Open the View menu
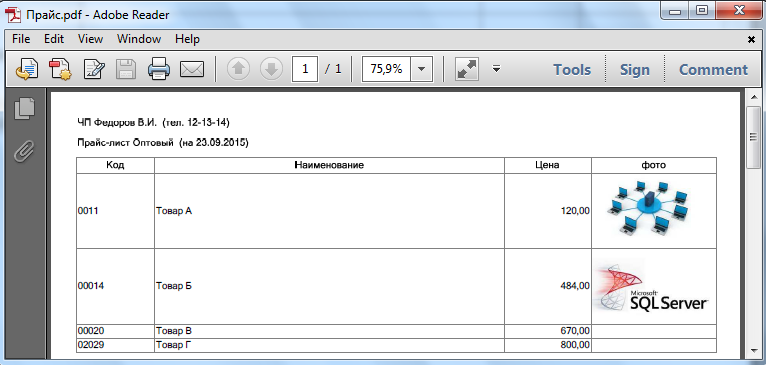This screenshot has height=365, width=766. pos(90,39)
